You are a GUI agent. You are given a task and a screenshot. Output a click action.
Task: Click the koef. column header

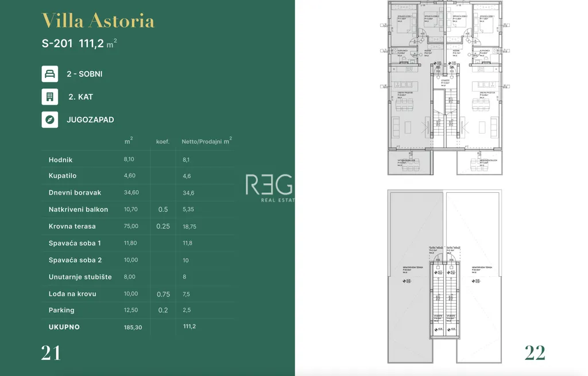(x=163, y=141)
